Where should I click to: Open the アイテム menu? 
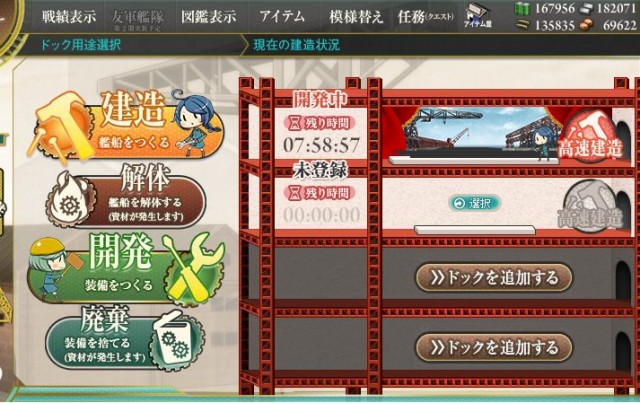282,16
